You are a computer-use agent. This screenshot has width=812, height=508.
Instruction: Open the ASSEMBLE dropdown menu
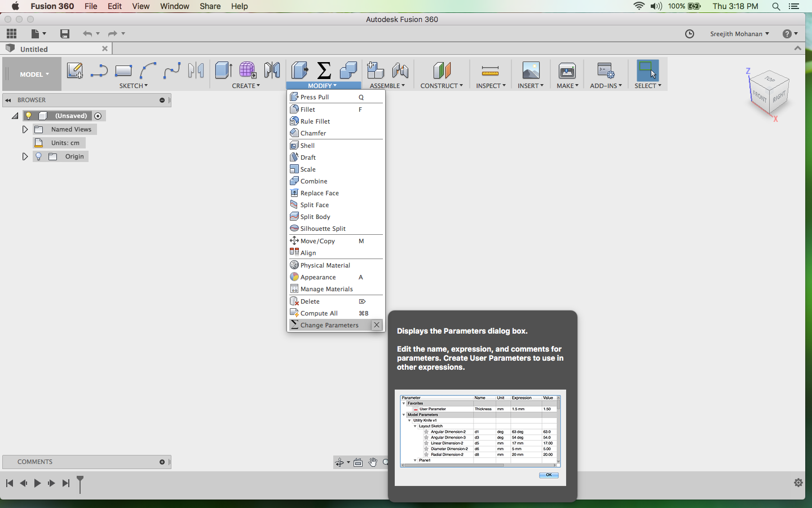click(387, 86)
